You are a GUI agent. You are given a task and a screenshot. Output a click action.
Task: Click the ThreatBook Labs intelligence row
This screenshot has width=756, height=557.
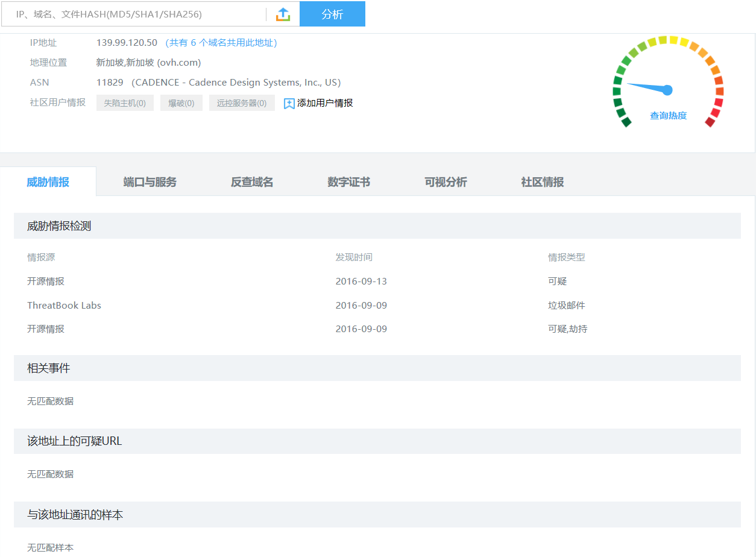[64, 305]
